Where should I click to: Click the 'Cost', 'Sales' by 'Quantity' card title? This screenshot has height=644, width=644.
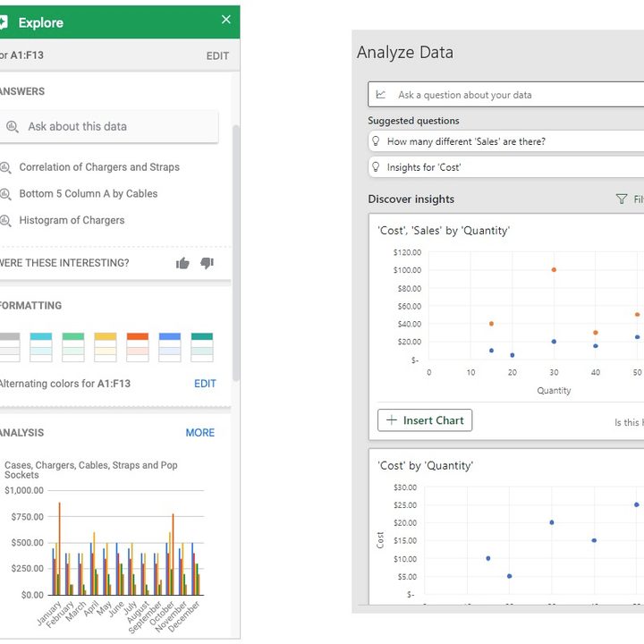(x=444, y=231)
